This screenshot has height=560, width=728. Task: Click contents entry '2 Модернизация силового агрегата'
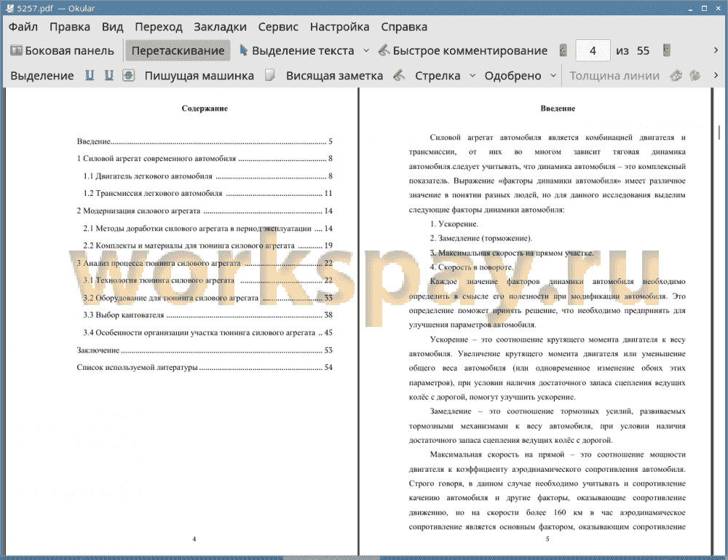pos(205,210)
